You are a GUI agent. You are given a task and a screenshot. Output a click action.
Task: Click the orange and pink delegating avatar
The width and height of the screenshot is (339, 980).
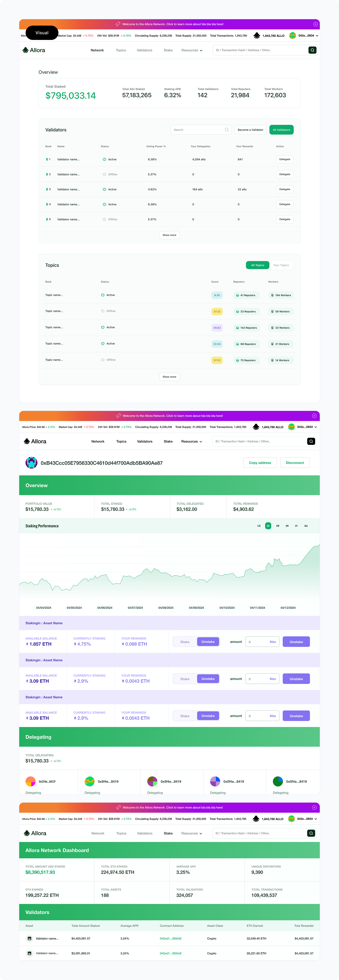coord(31,781)
